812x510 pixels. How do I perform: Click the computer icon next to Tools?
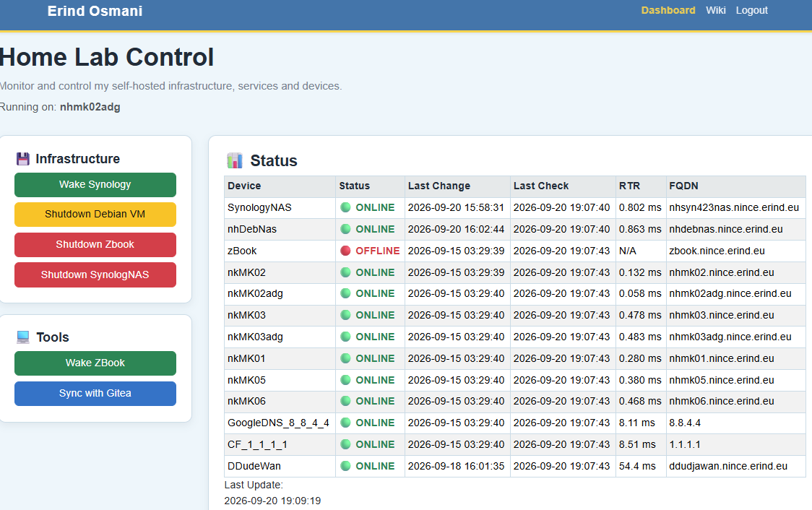point(23,337)
